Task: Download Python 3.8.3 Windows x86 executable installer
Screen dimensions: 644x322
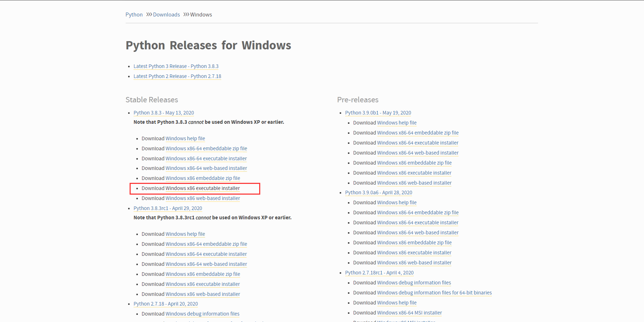Action: (203, 188)
